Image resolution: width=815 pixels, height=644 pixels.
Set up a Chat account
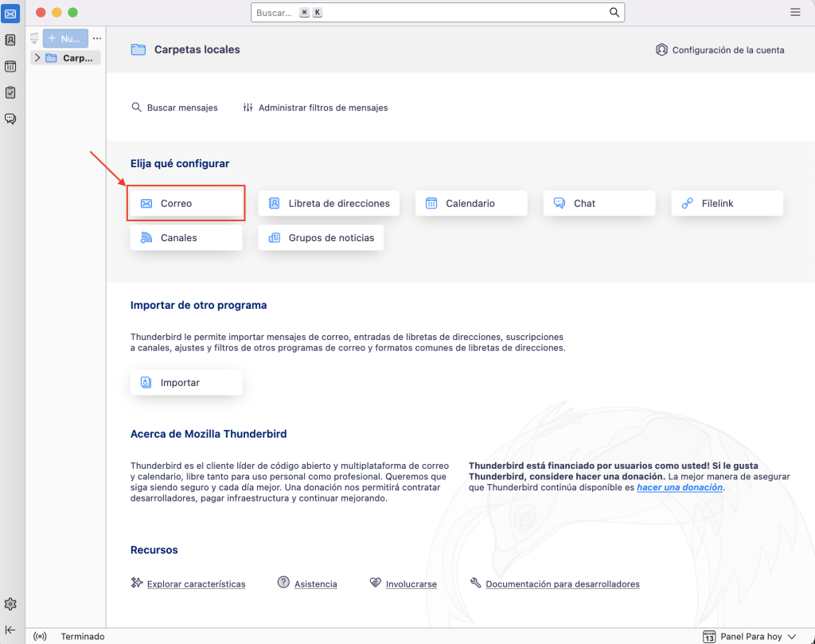click(x=599, y=203)
